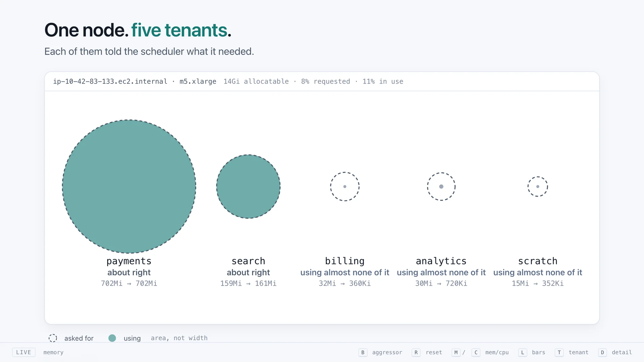Click the dashed 'asked for' legend icon
This screenshot has width=644, height=362.
point(53,338)
